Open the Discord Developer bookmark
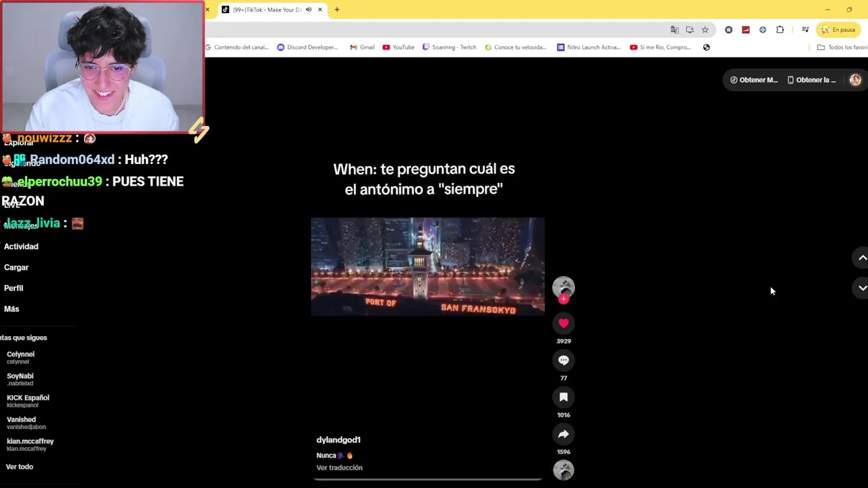Screen dimensions: 868x488 307,47
